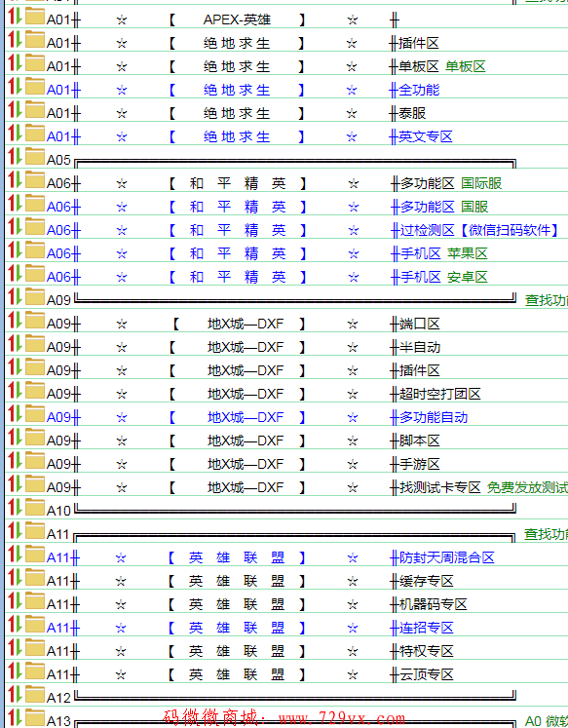Click the folder icon in the A05 divider row
This screenshot has height=728, width=568.
34,157
